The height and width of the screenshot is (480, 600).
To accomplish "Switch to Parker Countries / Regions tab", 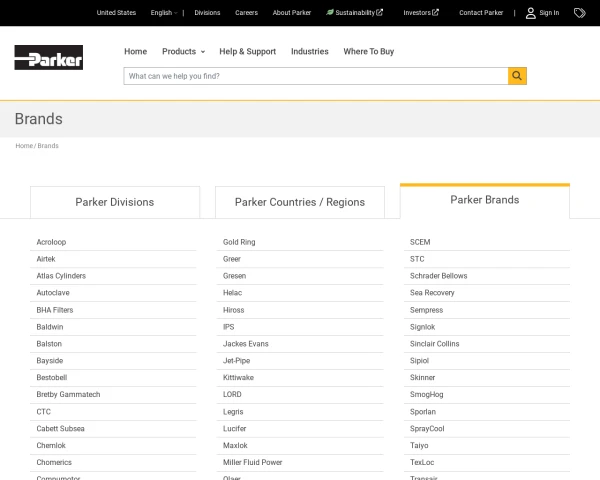I will (300, 202).
